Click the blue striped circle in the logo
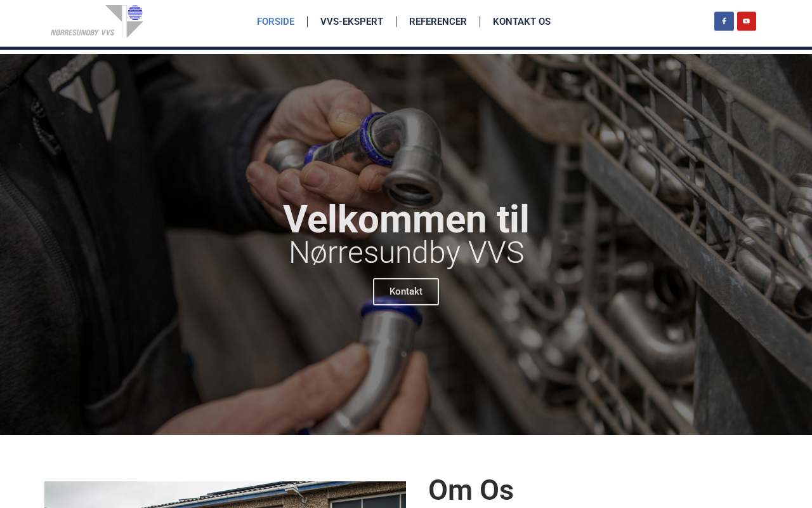 tap(135, 13)
